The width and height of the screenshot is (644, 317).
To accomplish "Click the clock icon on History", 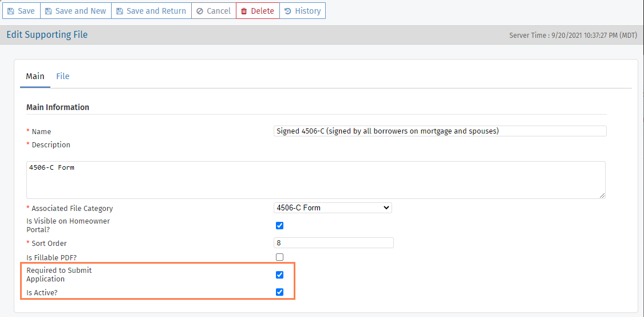I will click(x=287, y=11).
